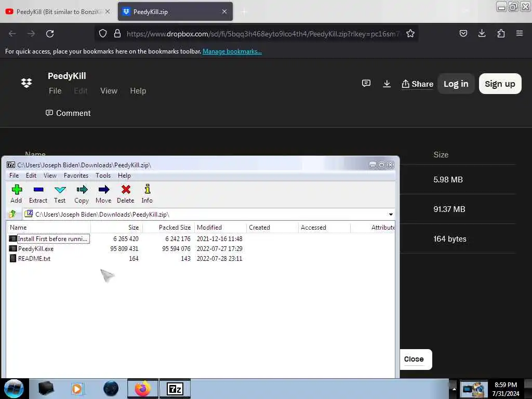
Task: Open the Info tool in 7-Zip
Action: tap(147, 194)
